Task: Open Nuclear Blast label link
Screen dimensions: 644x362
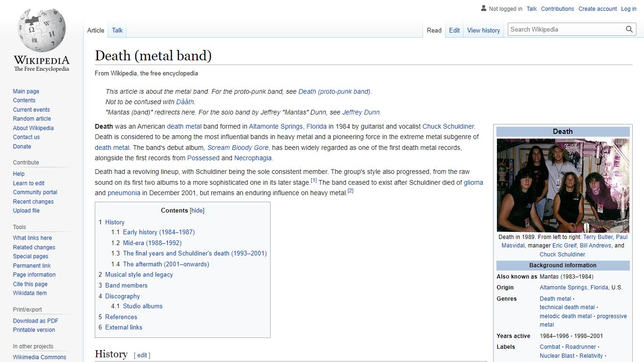Action: coord(557,356)
